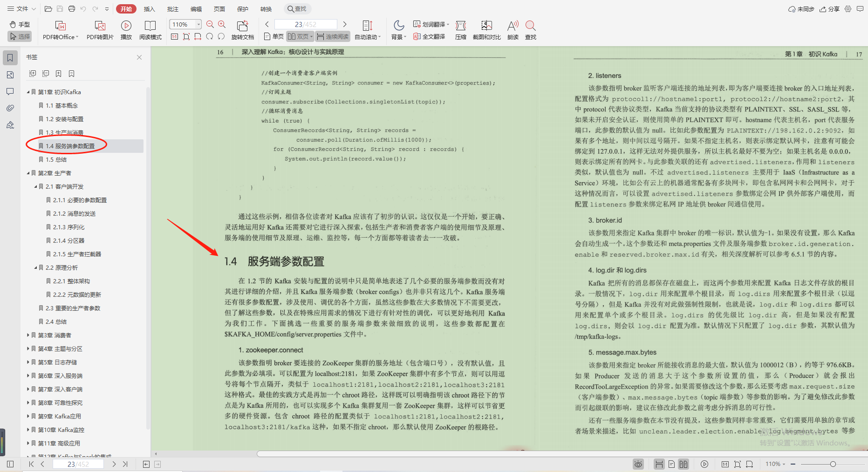Activate the 选择 selection tool
This screenshot has height=472, width=868.
[x=20, y=36]
